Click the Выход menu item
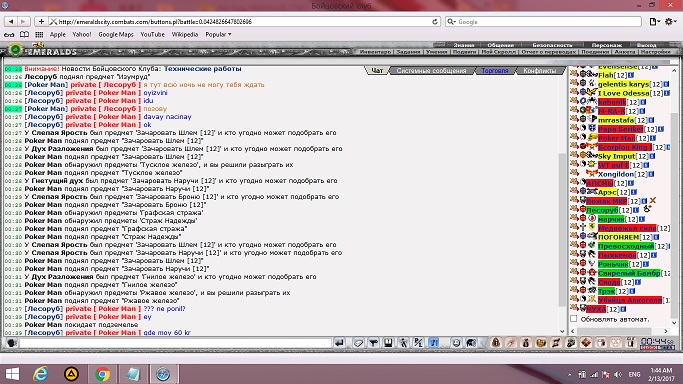683x384 pixels. pos(646,45)
